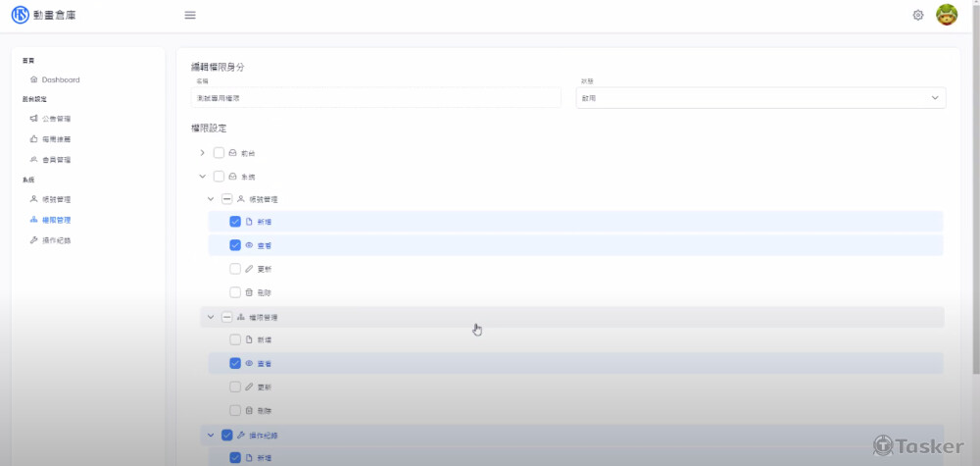Uncheck the 操作紀錄 group checkbox in tree
This screenshot has width=980, height=466.
tap(227, 435)
